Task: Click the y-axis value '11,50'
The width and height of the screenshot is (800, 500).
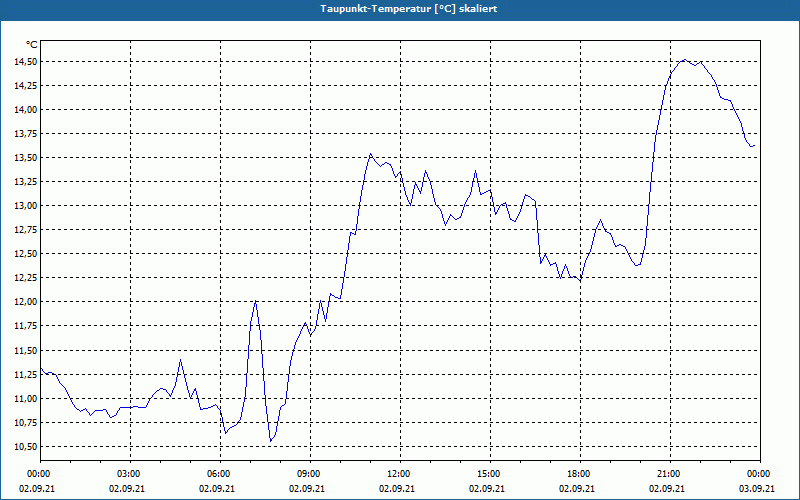Action: [28, 351]
